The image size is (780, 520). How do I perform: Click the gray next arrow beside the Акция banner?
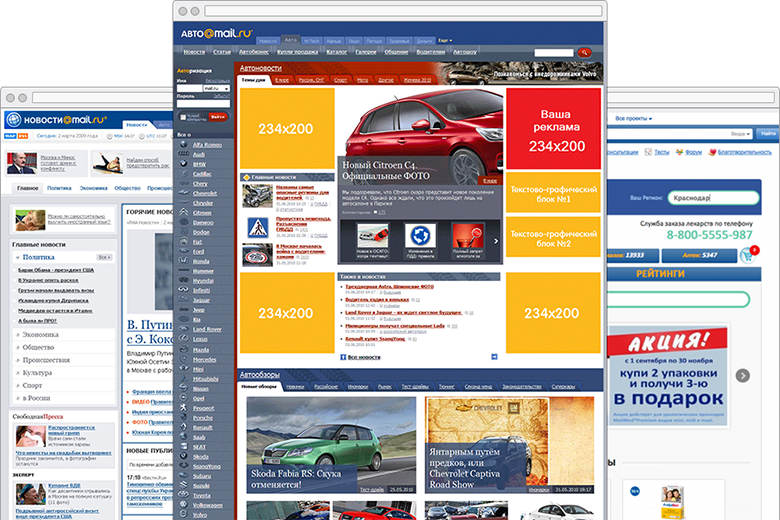(743, 376)
